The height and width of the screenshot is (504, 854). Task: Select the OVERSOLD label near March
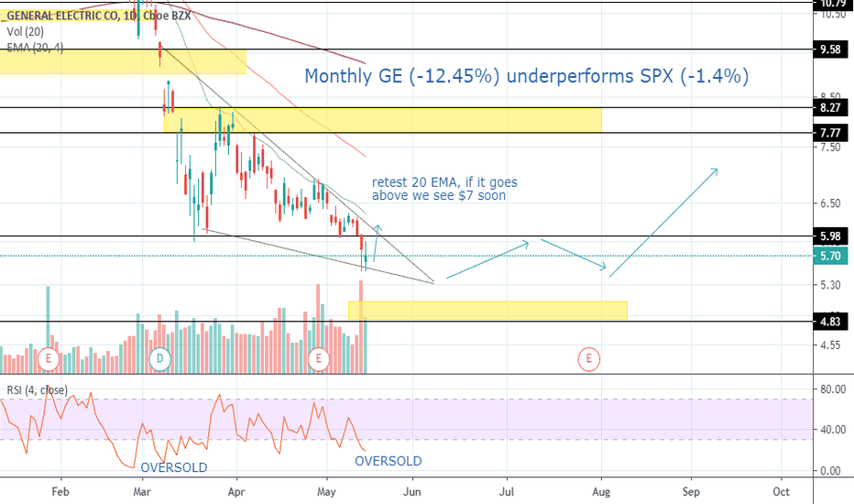tap(174, 467)
